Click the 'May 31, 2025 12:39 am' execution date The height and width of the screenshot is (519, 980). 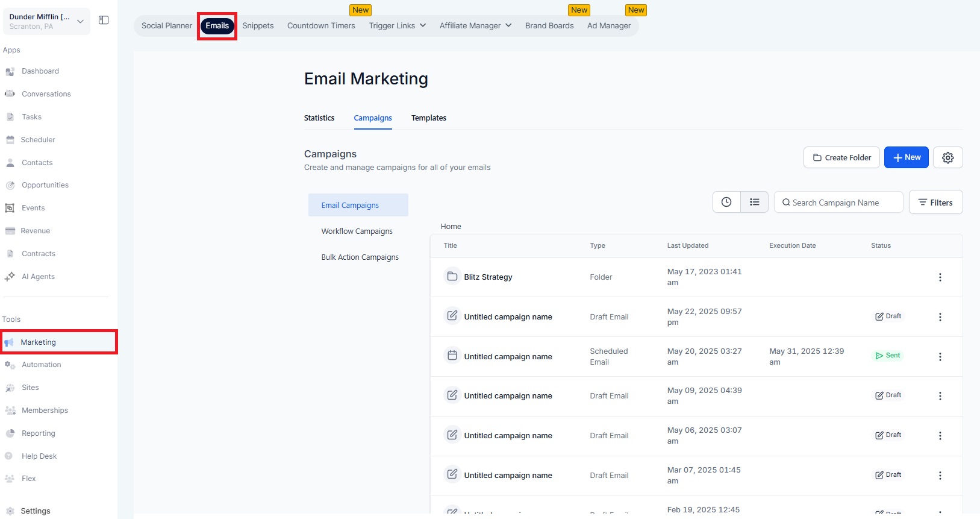(807, 357)
